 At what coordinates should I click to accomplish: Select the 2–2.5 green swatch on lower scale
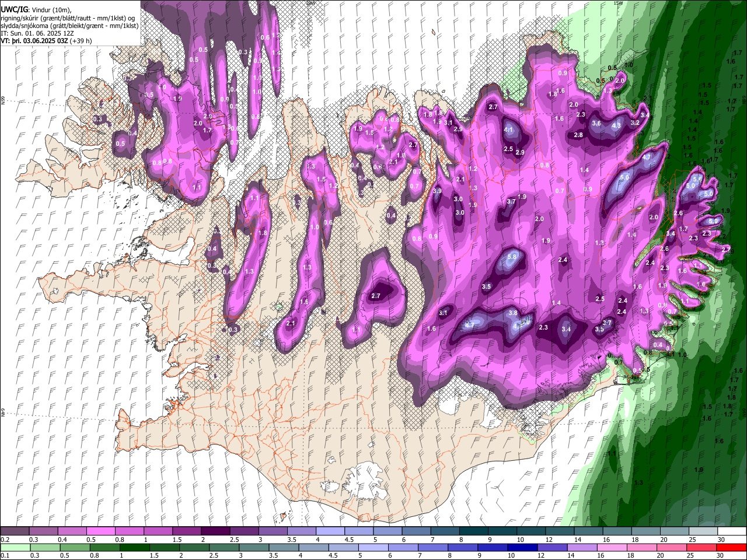coord(194,548)
